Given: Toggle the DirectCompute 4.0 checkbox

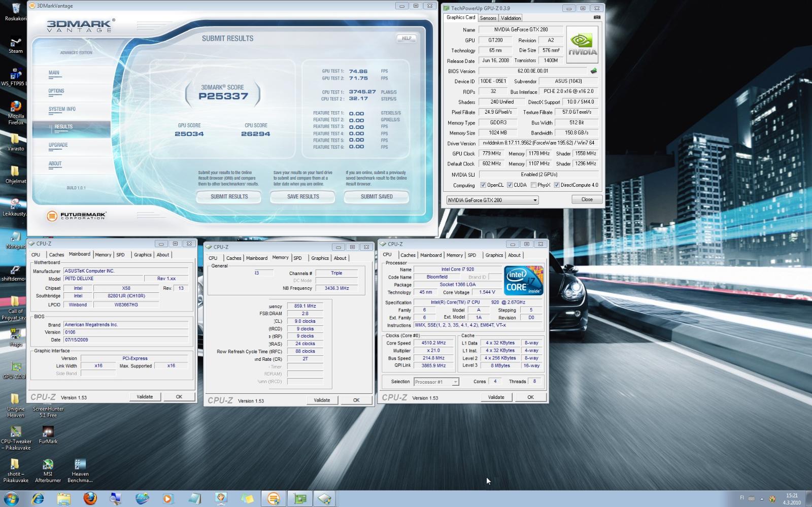Looking at the screenshot, I should 557,185.
